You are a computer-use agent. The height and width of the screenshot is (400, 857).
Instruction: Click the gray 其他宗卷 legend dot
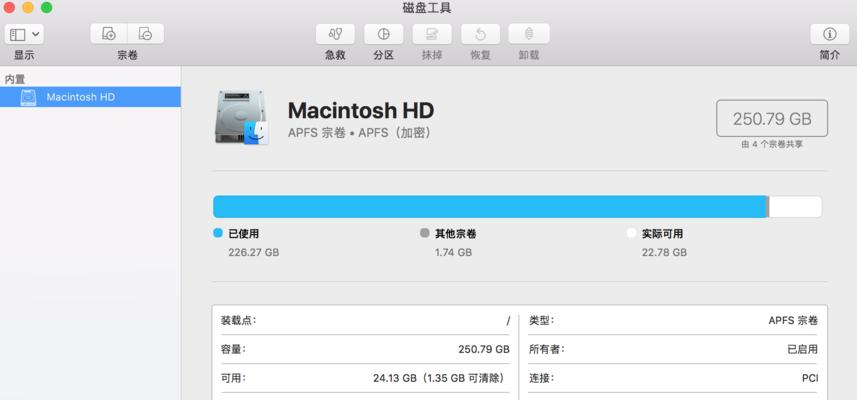(x=425, y=233)
